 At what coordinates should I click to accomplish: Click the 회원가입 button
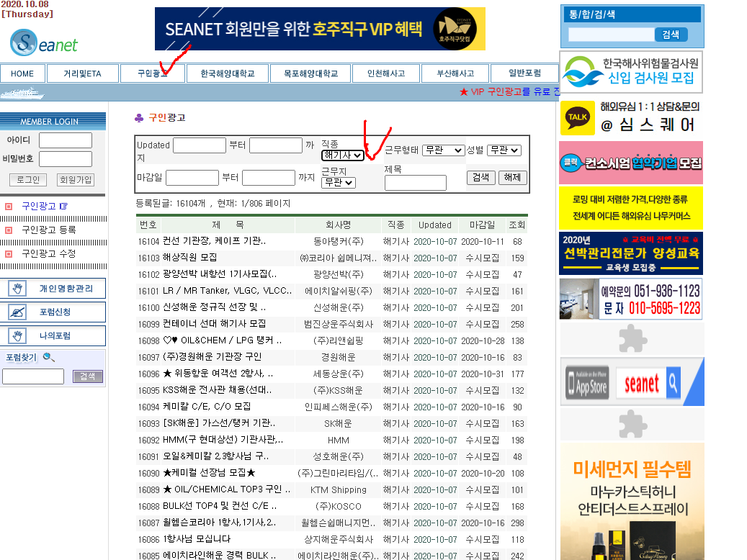click(x=75, y=179)
